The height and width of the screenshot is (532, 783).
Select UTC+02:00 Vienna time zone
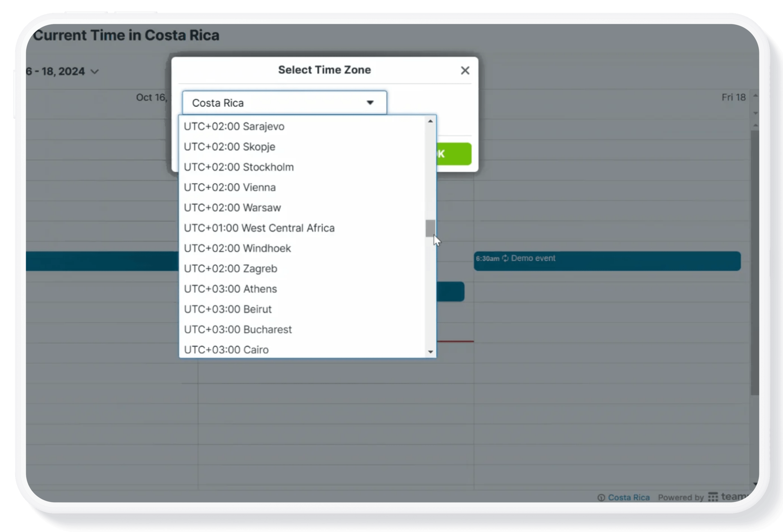302,187
